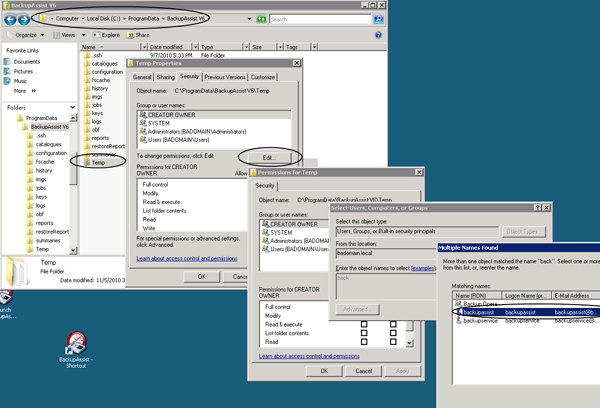Tick Deny checkbox for Read permission
The width and height of the screenshot is (600, 408).
click(393, 342)
